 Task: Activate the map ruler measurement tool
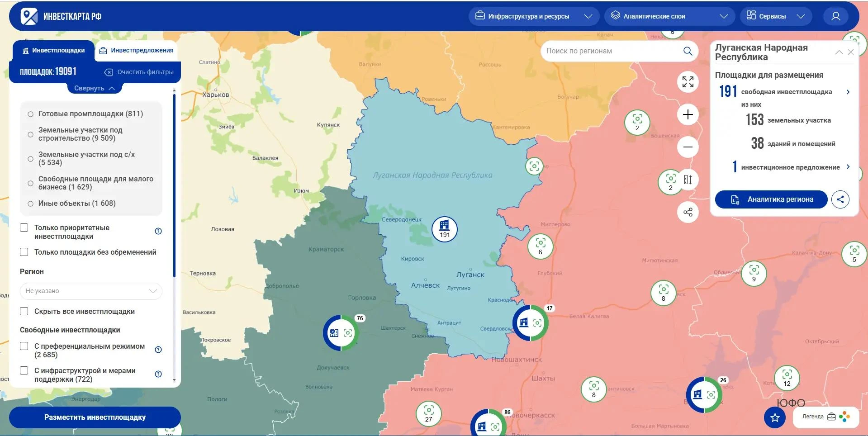(x=688, y=180)
